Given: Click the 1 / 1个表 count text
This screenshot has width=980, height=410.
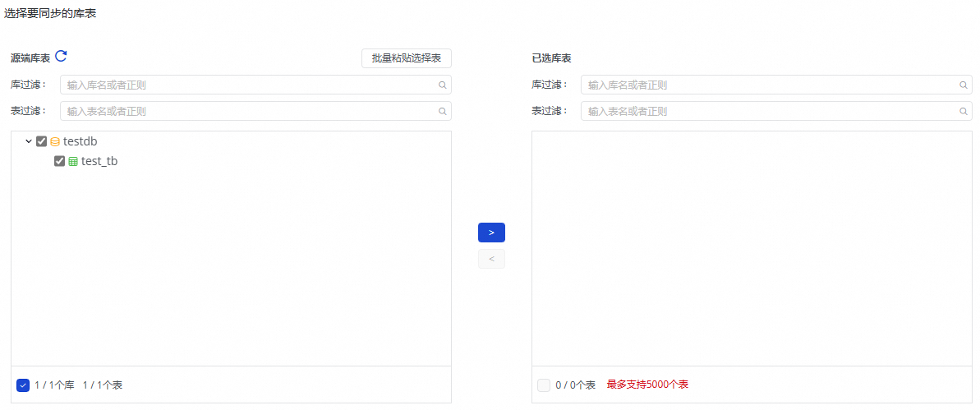Looking at the screenshot, I should pyautogui.click(x=103, y=385).
